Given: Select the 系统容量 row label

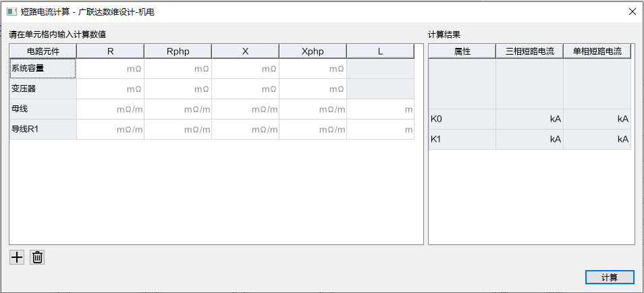Looking at the screenshot, I should tap(43, 69).
